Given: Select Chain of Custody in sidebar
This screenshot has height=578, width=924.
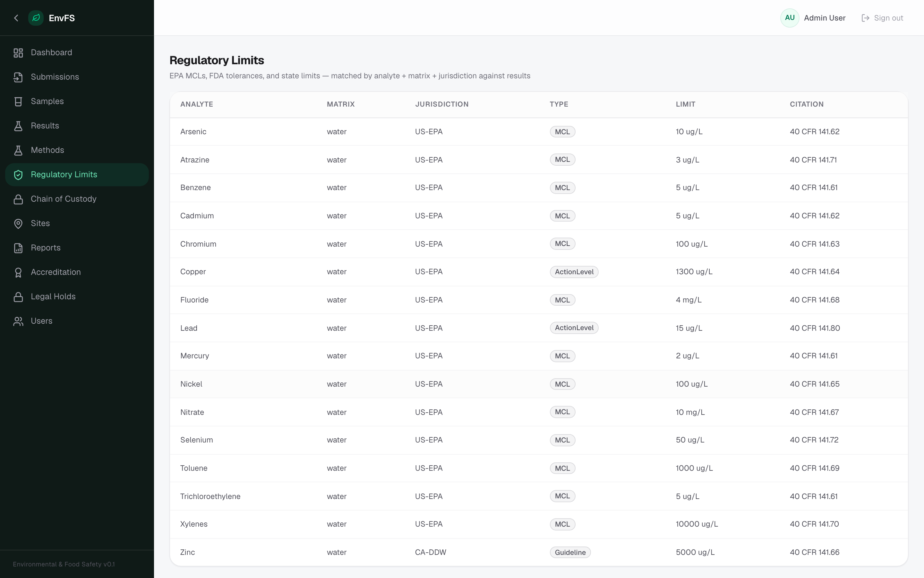Looking at the screenshot, I should 77,199.
